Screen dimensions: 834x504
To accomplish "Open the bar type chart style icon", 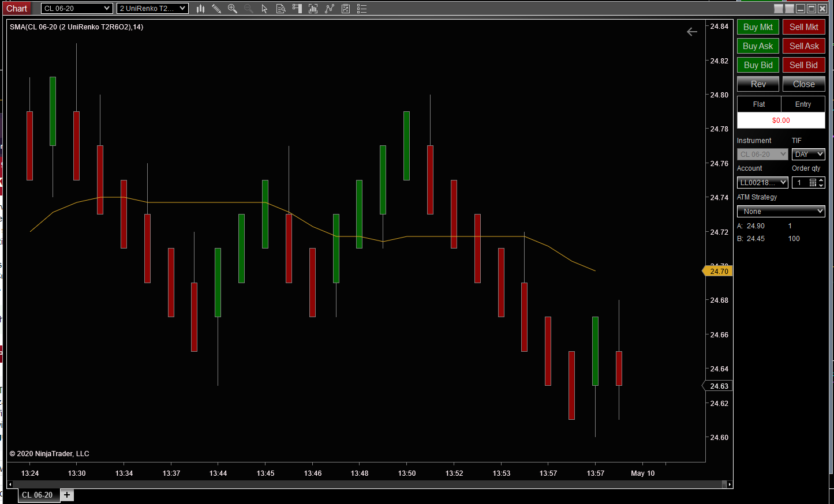I will pos(200,9).
